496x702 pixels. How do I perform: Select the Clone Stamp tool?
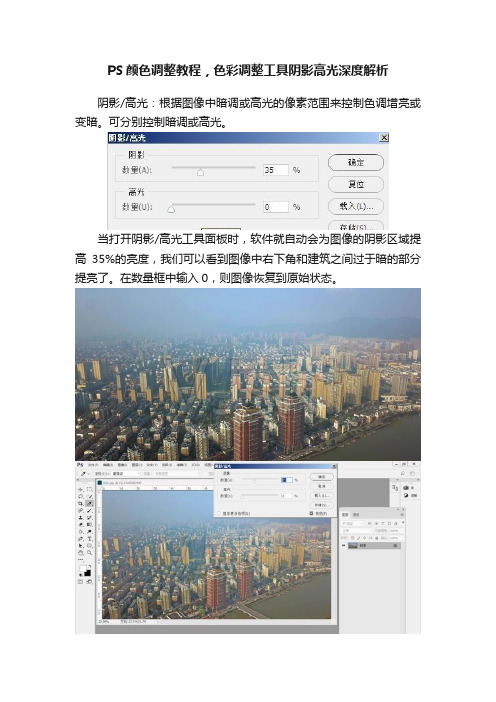(81, 518)
